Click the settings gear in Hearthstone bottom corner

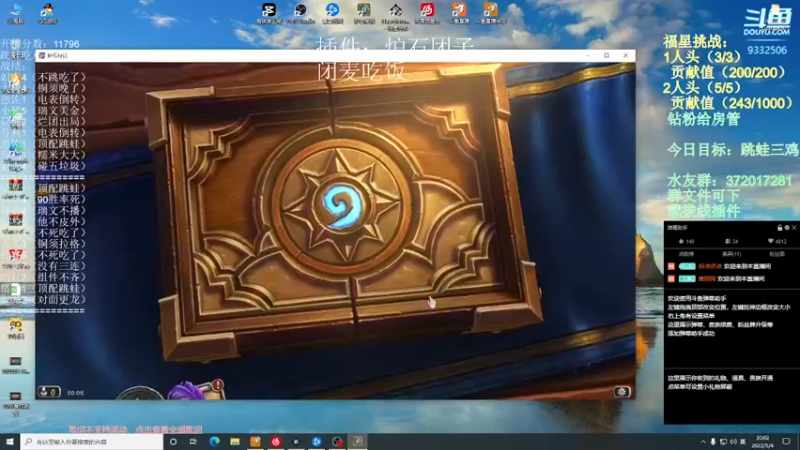621,391
